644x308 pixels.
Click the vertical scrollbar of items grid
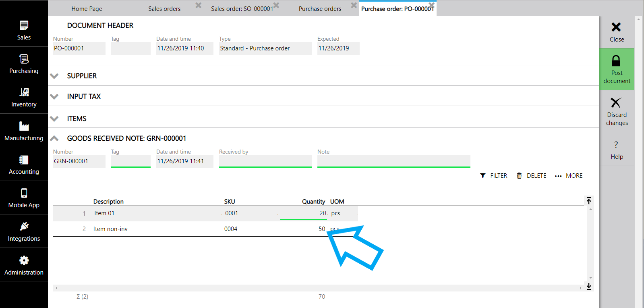tap(590, 243)
